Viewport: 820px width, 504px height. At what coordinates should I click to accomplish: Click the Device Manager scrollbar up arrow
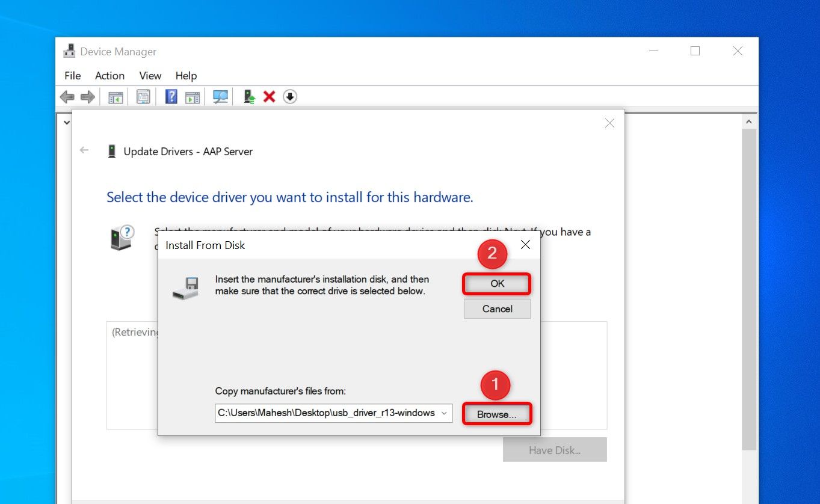click(748, 121)
